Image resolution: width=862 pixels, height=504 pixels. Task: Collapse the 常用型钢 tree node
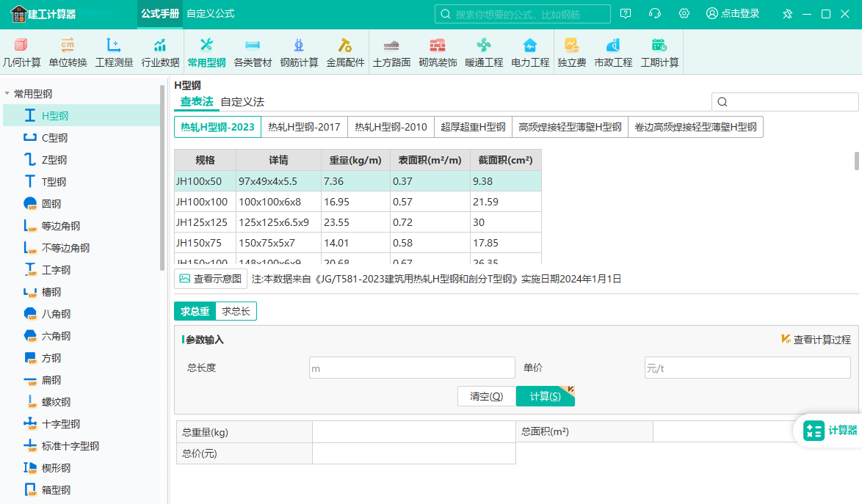click(7, 94)
